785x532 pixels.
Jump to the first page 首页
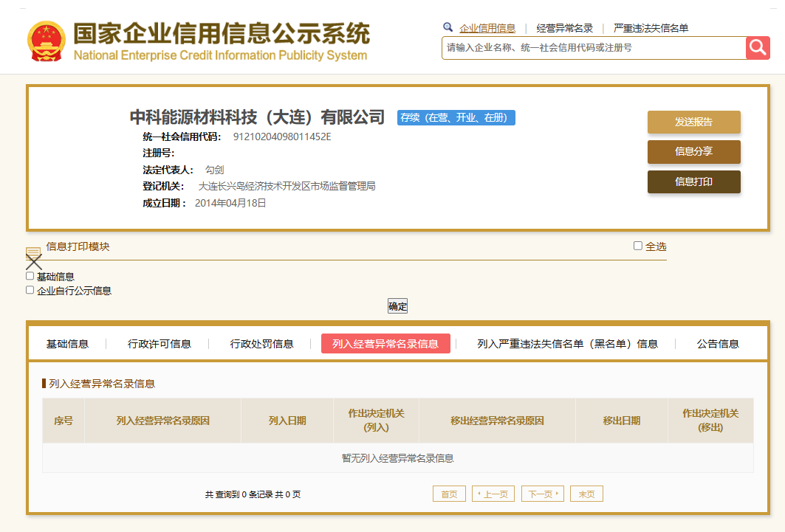[449, 494]
